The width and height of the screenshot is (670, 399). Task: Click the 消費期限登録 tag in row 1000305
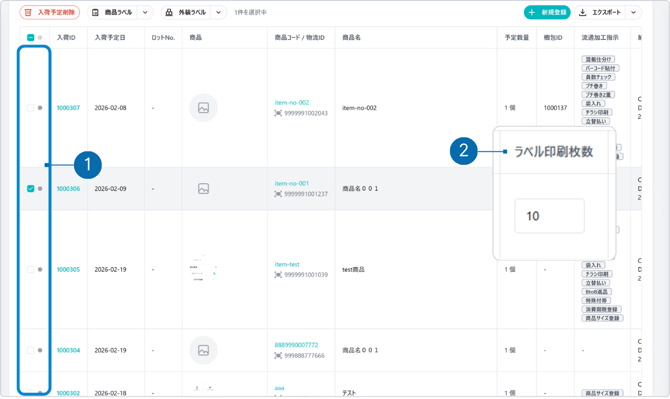[602, 309]
